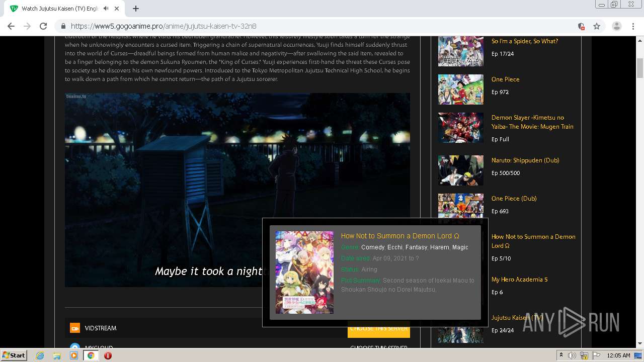
Task: Click the popup poster for Demon Lord Ω
Action: (x=304, y=273)
